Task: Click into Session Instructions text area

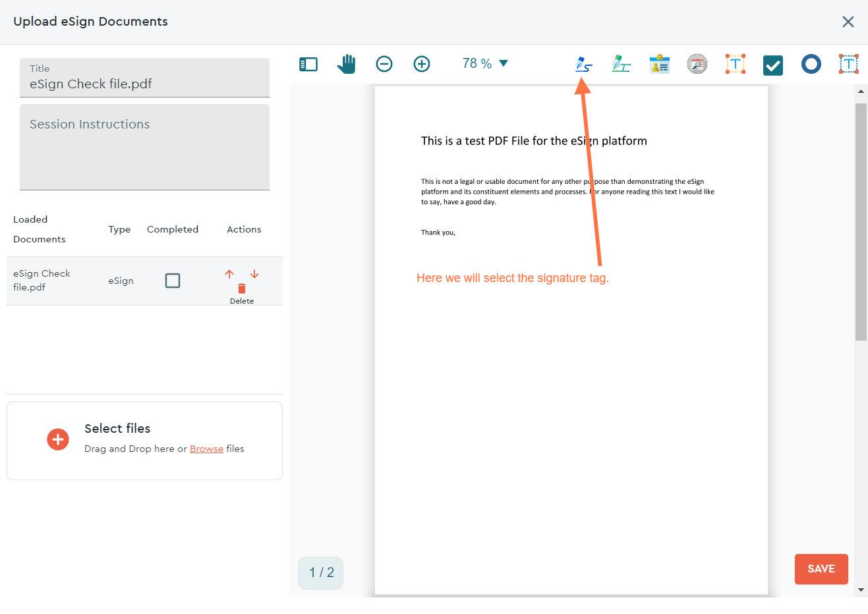Action: [145, 148]
